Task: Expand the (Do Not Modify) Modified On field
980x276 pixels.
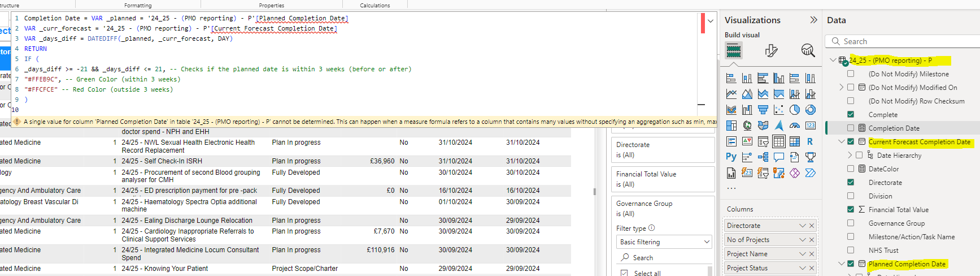Action: (842, 87)
